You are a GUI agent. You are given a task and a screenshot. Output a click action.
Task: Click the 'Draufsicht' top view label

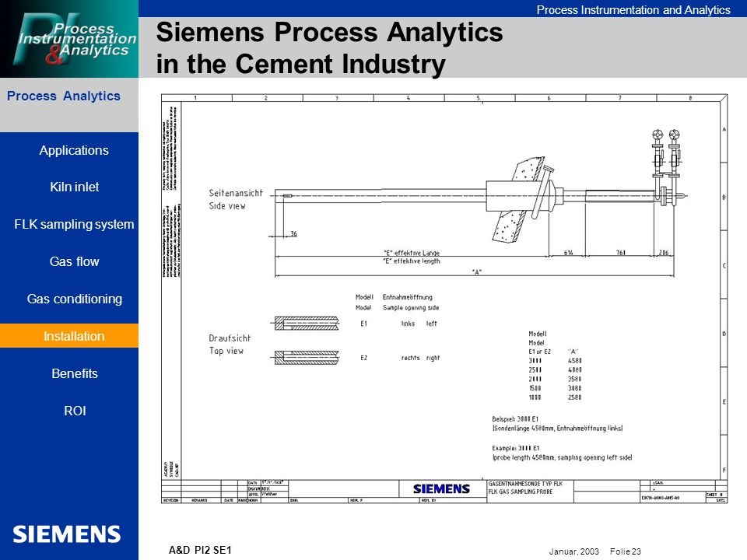pyautogui.click(x=230, y=338)
